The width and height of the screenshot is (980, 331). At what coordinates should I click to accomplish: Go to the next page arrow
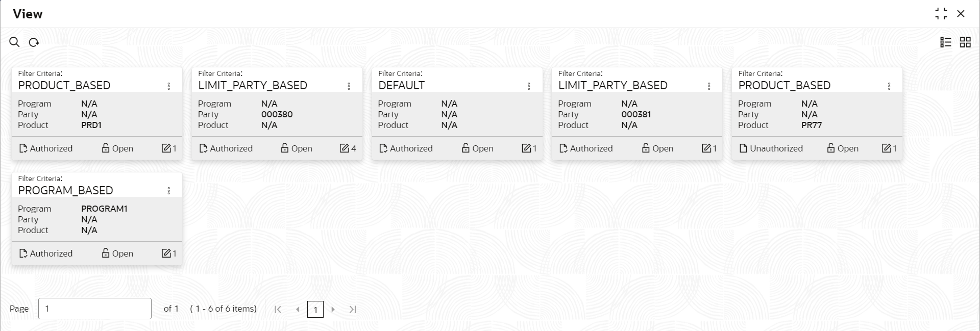333,309
